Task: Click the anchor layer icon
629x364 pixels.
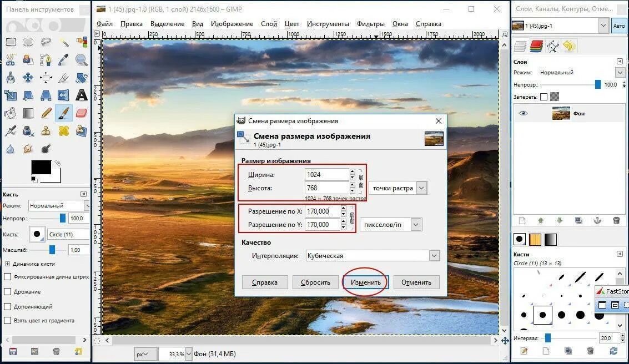Action: [597, 220]
